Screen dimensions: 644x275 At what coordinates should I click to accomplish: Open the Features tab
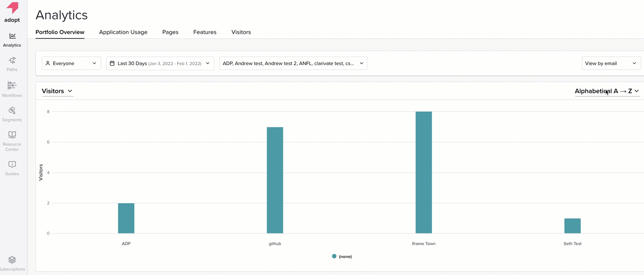coord(205,32)
